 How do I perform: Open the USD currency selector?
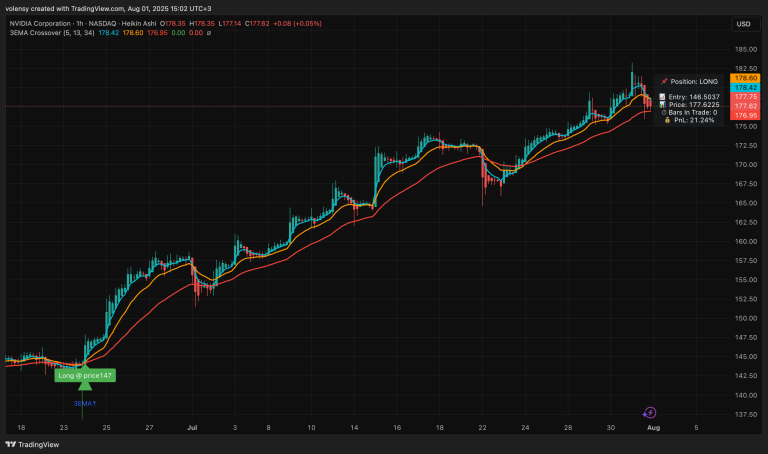[x=745, y=24]
